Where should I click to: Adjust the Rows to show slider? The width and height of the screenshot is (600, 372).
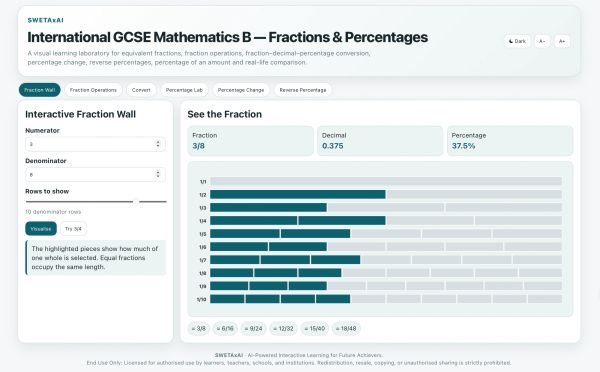(96, 201)
